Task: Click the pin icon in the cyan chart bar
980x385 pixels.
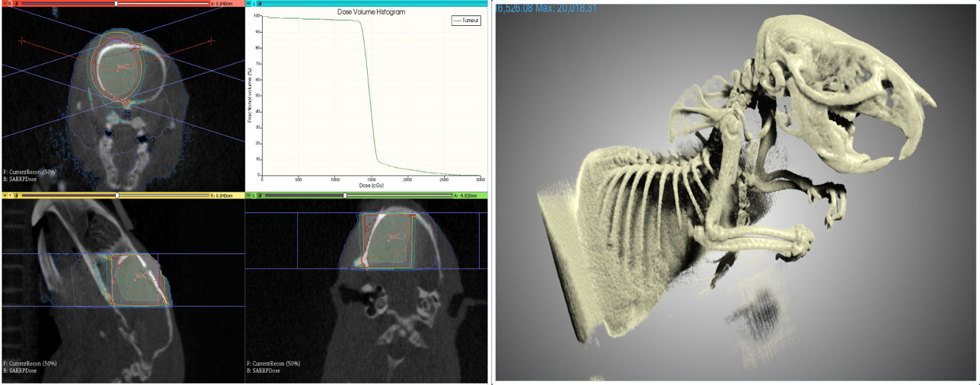Action: 249,4
